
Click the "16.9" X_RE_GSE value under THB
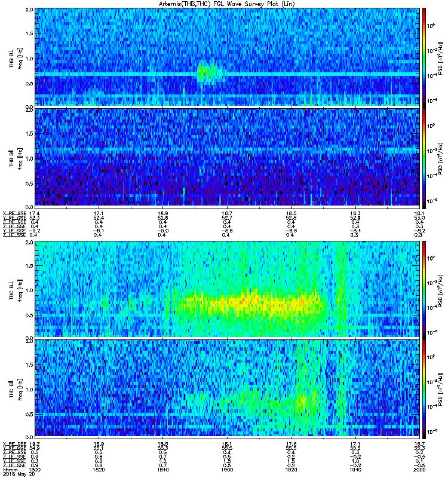pyautogui.click(x=162, y=213)
